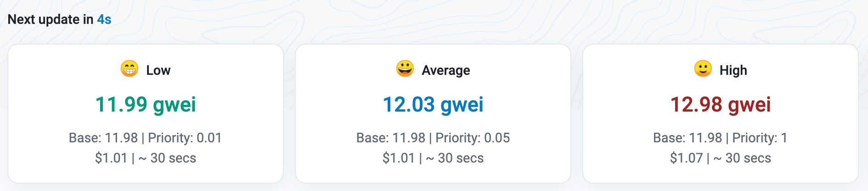This screenshot has width=868, height=191.
Task: Select the High heading label
Action: tap(733, 70)
